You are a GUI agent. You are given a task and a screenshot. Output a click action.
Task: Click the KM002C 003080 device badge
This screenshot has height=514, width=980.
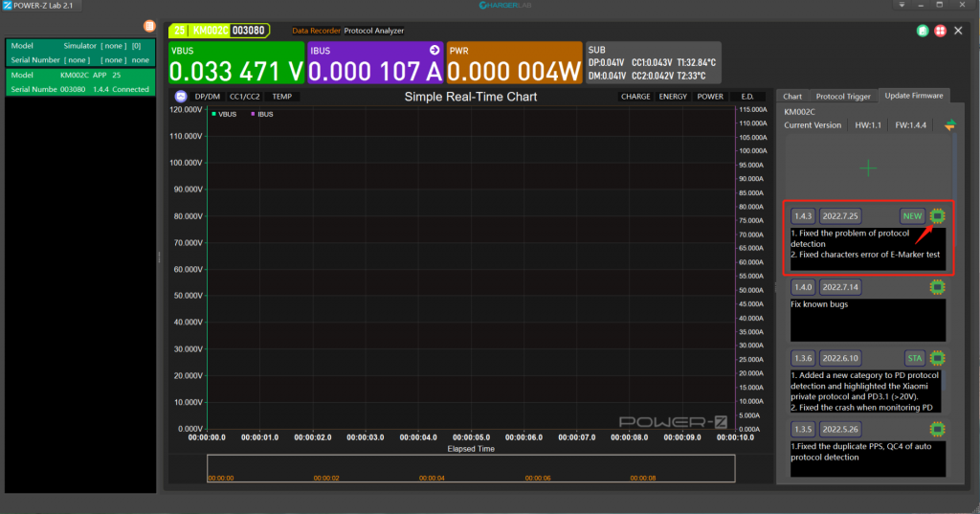pyautogui.click(x=219, y=30)
